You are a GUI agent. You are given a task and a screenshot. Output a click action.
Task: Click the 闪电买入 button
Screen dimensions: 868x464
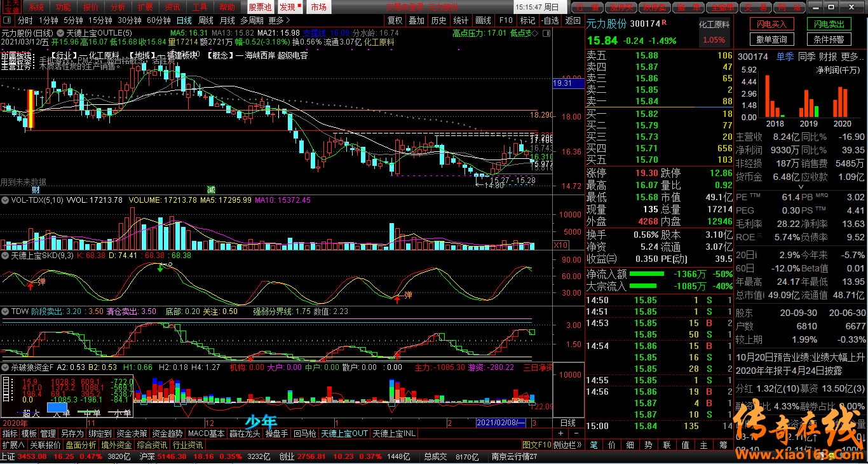tap(771, 25)
